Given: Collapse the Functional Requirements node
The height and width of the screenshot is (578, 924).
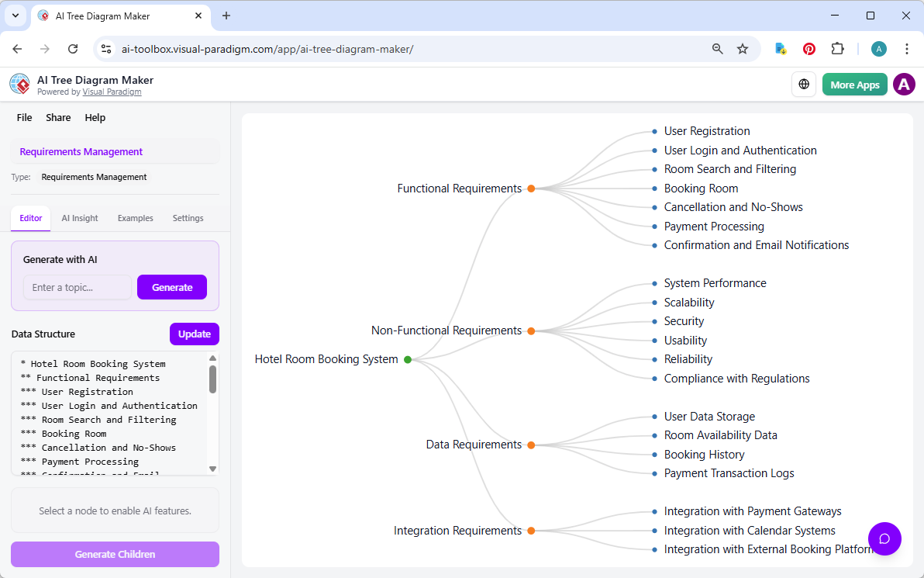Looking at the screenshot, I should [531, 188].
